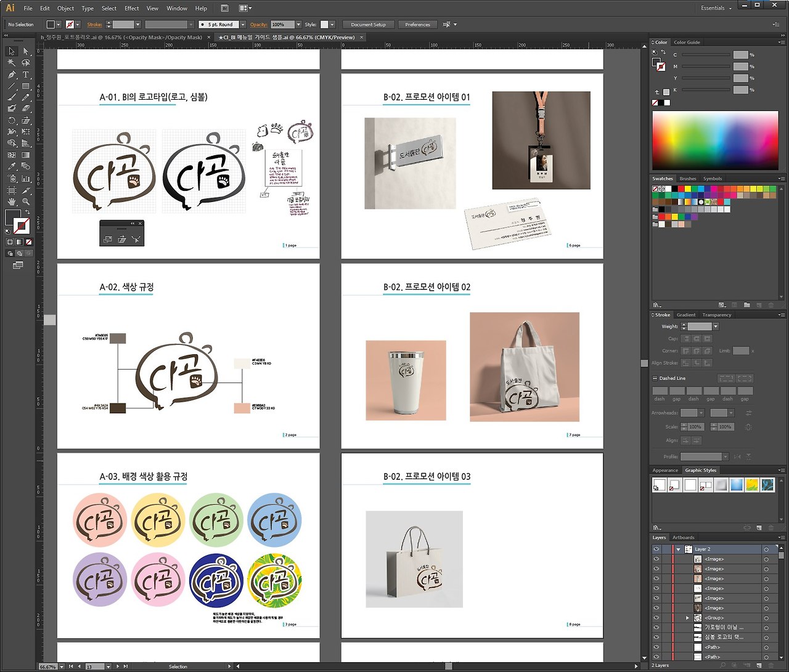Image resolution: width=789 pixels, height=672 pixels.
Task: Expand the <Group> sublayer triangle
Action: pyautogui.click(x=687, y=618)
